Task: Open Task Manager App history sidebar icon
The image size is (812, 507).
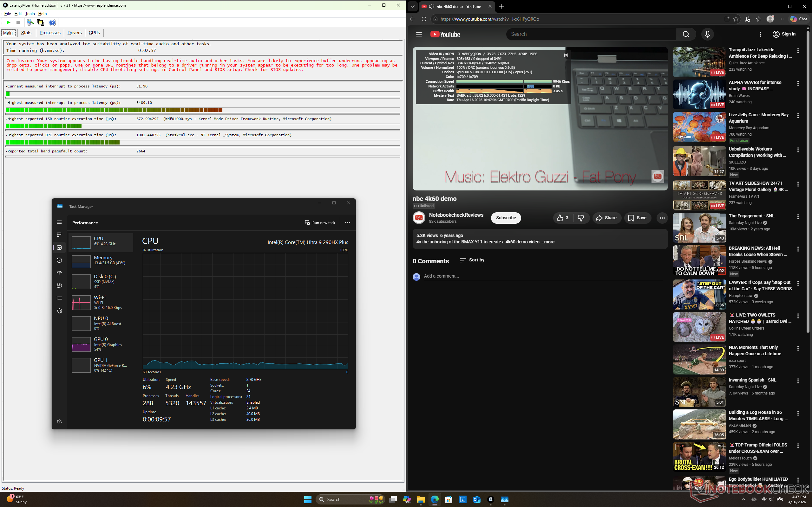Action: pyautogui.click(x=59, y=260)
